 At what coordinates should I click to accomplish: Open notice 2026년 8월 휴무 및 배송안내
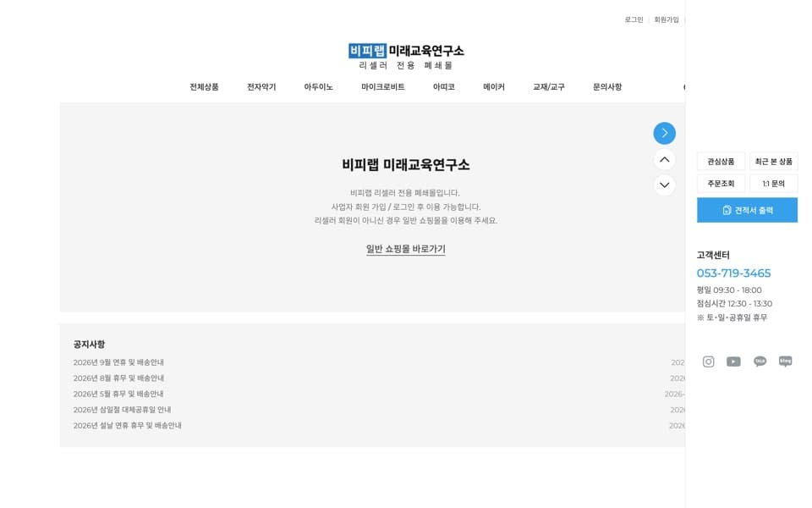(x=118, y=378)
